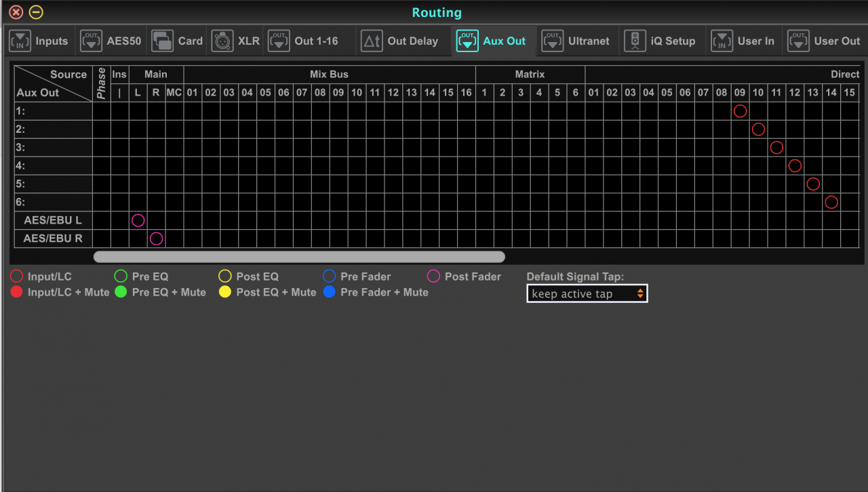
Task: Click the Phase cell for Aux Out 1
Action: click(x=102, y=110)
